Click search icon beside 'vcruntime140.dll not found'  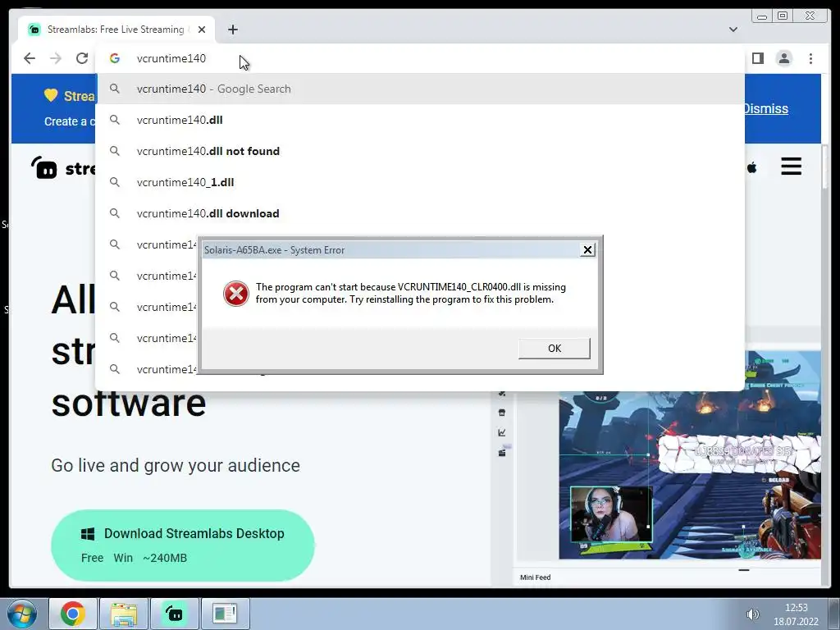click(x=115, y=151)
